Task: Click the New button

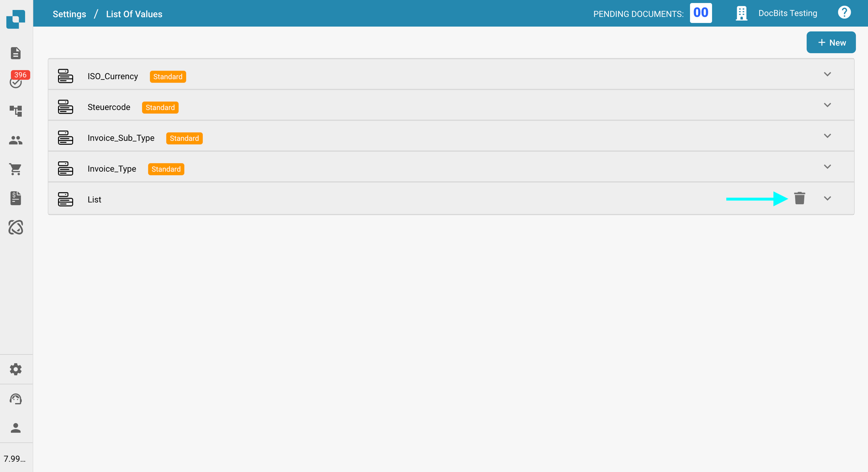Action: 831,43
